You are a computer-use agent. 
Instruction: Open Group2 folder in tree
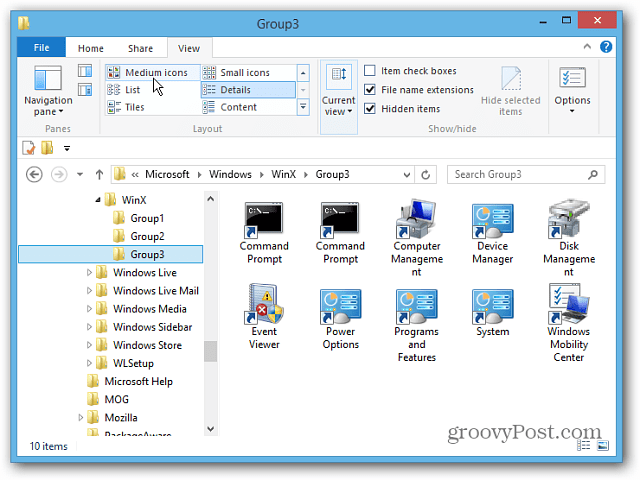(138, 236)
